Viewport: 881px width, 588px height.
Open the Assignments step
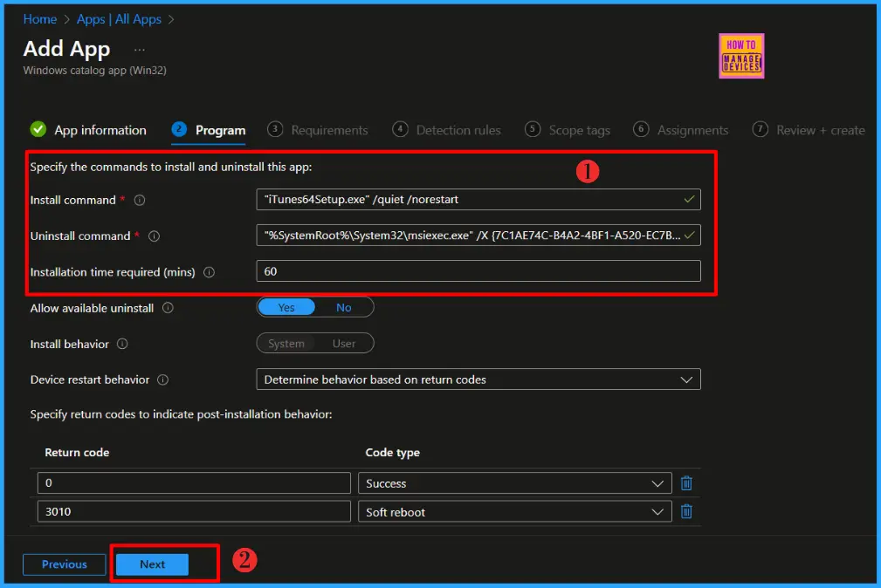(680, 130)
